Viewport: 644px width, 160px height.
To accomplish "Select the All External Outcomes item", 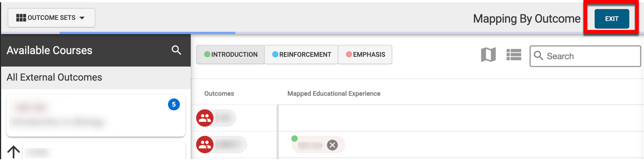I will coord(55,77).
